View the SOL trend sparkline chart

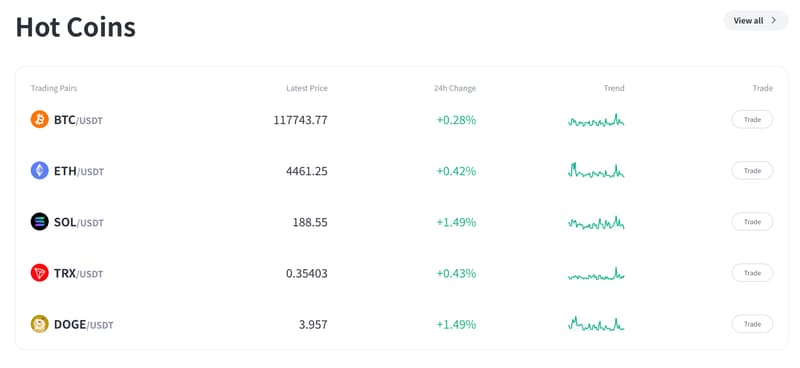point(596,223)
